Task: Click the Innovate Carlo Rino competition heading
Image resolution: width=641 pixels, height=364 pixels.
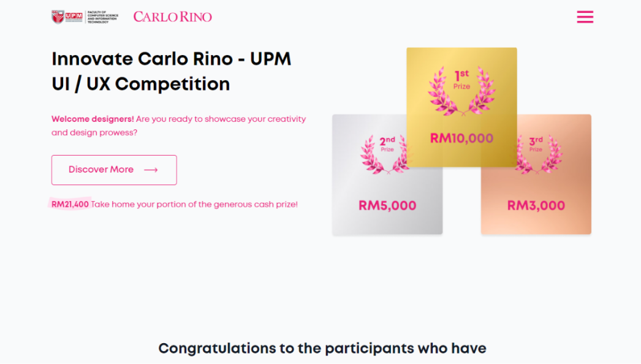Action: point(171,71)
